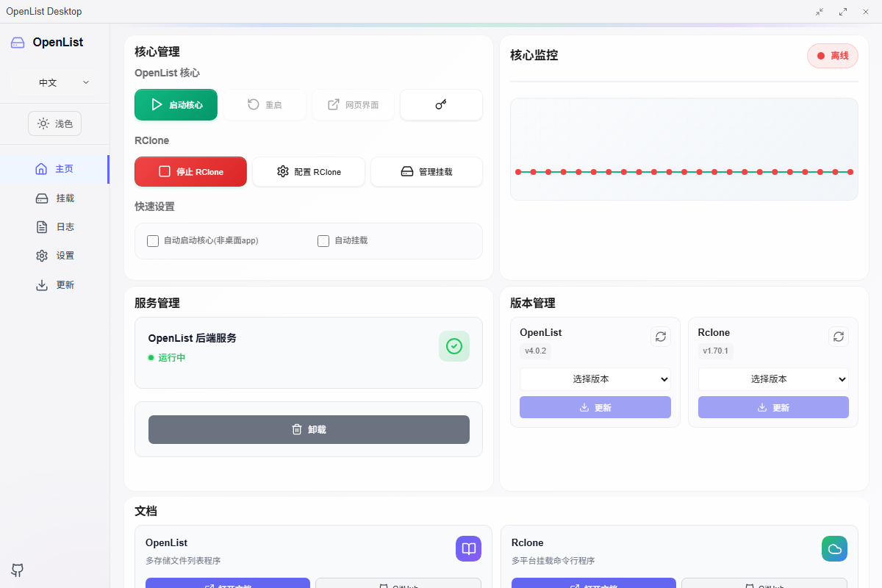Open the 挂载 sidebar section
882x588 pixels.
(55, 198)
